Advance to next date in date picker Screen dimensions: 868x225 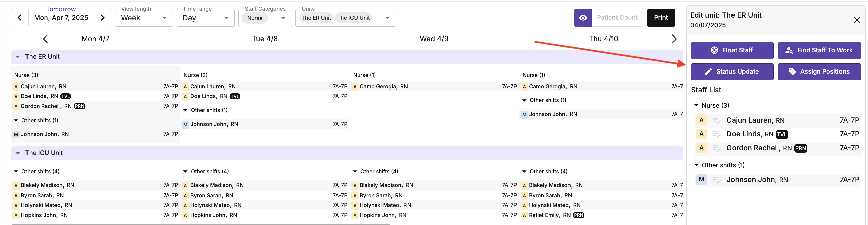pos(102,18)
